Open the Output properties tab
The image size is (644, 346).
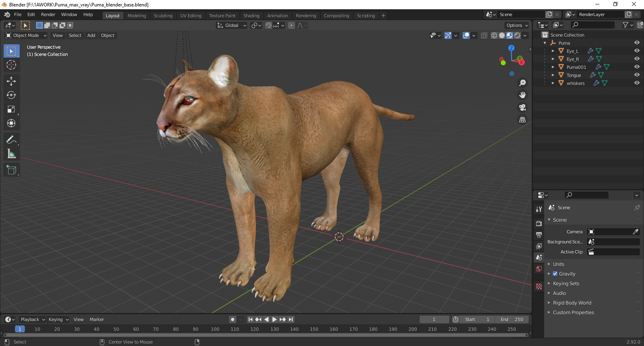[x=539, y=235]
